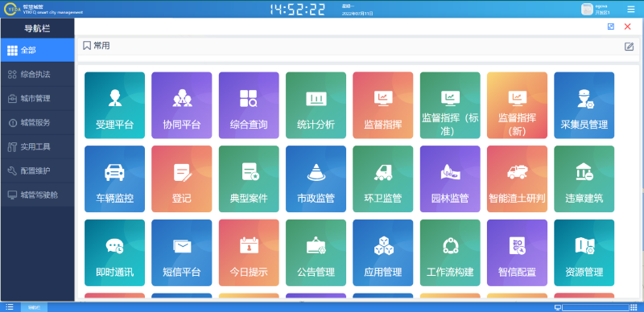Click the highlighted tab in bottom taskbar
Screen dimensions: 644x312
[x=34, y=307]
